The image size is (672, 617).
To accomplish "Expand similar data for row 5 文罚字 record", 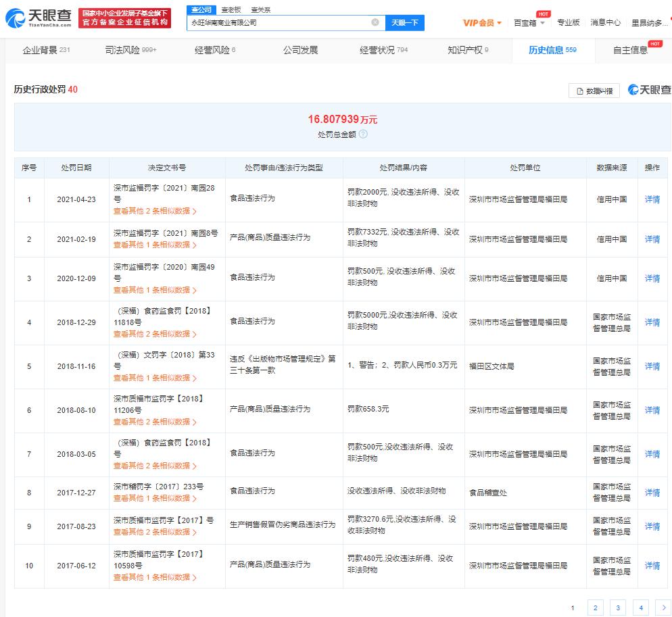I will (x=155, y=378).
